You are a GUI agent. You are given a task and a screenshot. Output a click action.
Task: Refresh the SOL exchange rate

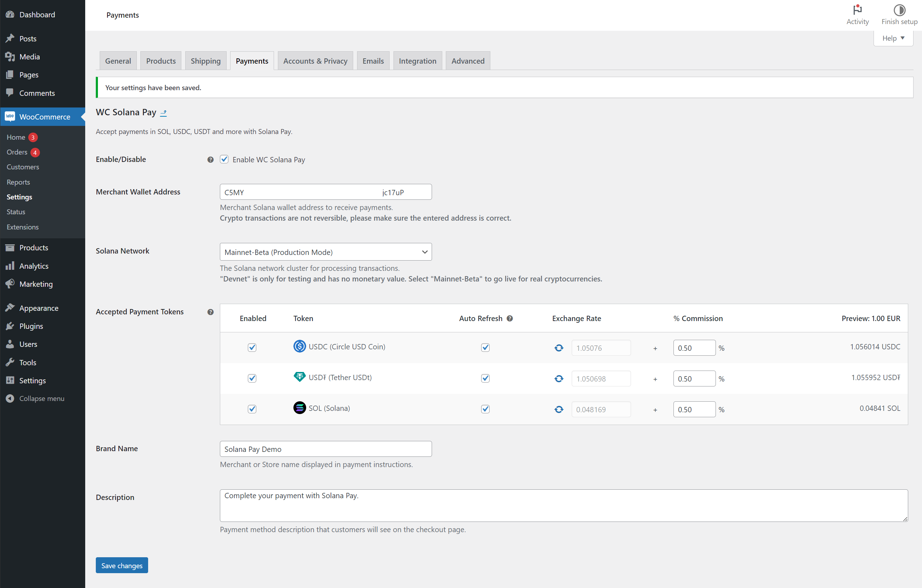[x=559, y=409]
